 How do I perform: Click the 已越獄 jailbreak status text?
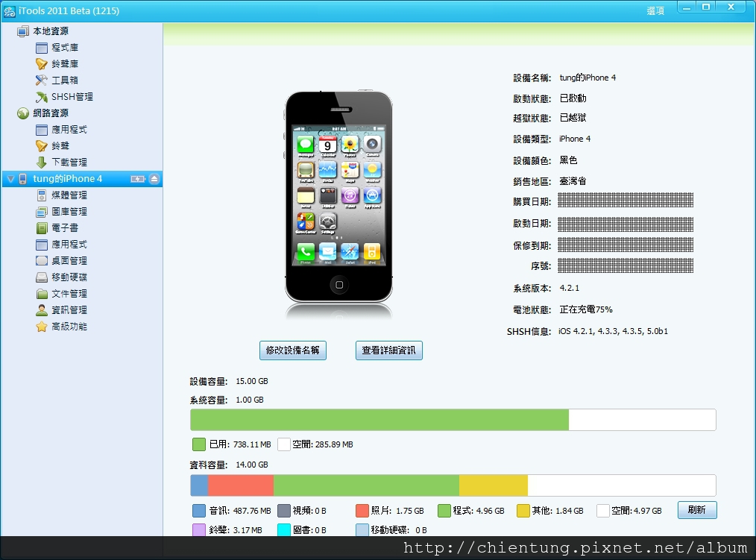(573, 118)
